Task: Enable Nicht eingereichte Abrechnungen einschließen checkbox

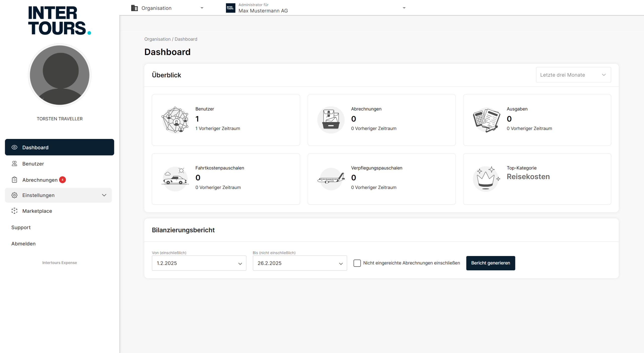Action: 357,263
